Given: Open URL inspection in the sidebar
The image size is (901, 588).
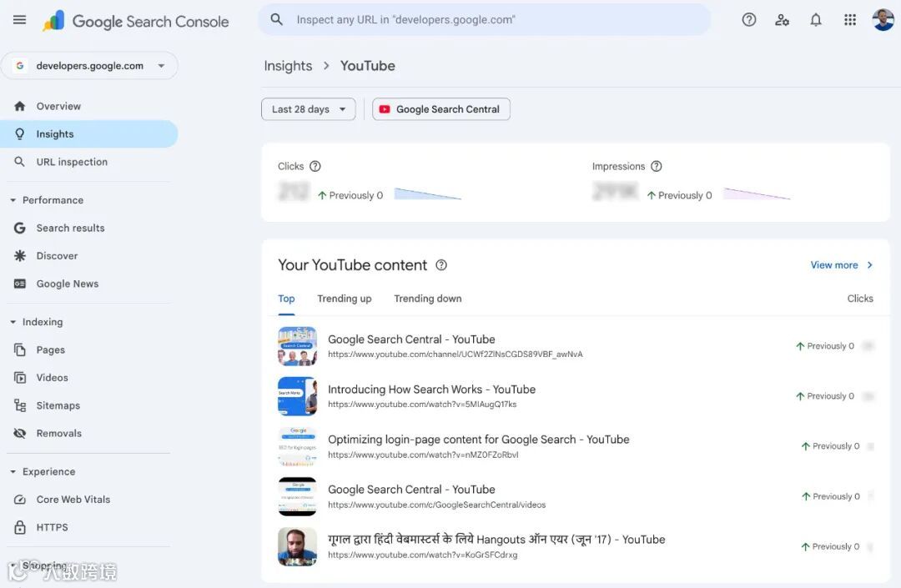Looking at the screenshot, I should click(x=89, y=162).
